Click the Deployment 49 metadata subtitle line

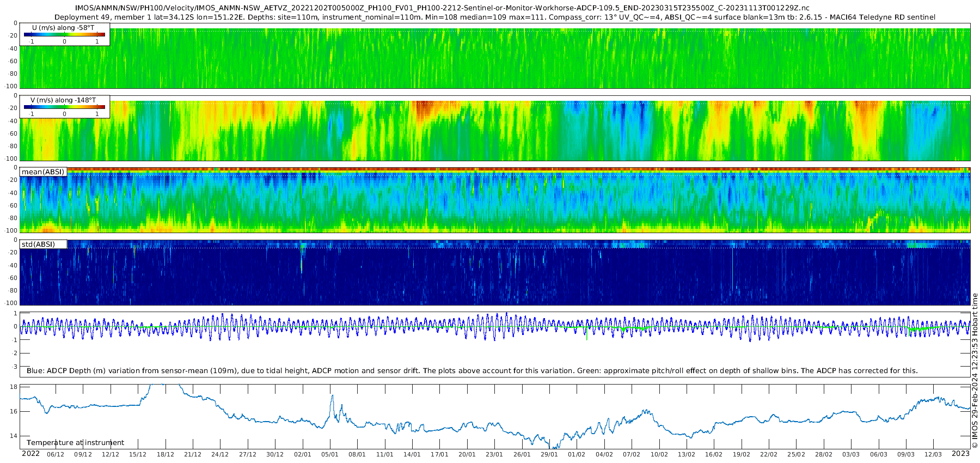pyautogui.click(x=494, y=17)
